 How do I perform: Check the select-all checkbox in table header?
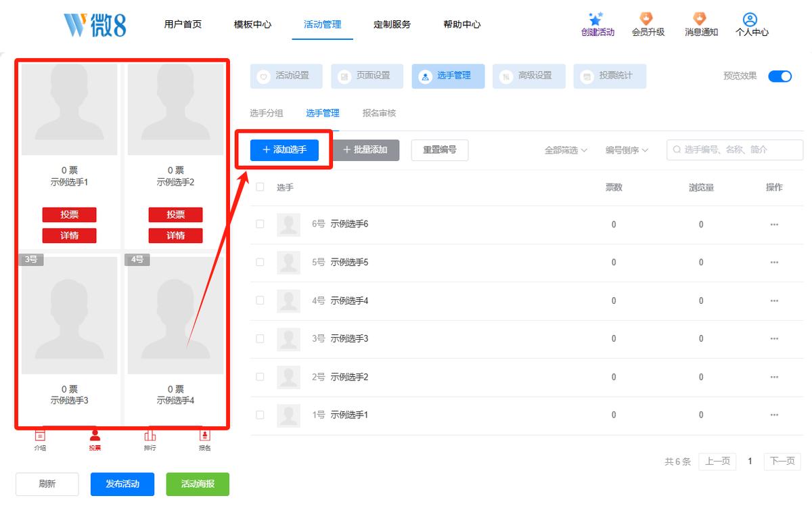click(260, 187)
